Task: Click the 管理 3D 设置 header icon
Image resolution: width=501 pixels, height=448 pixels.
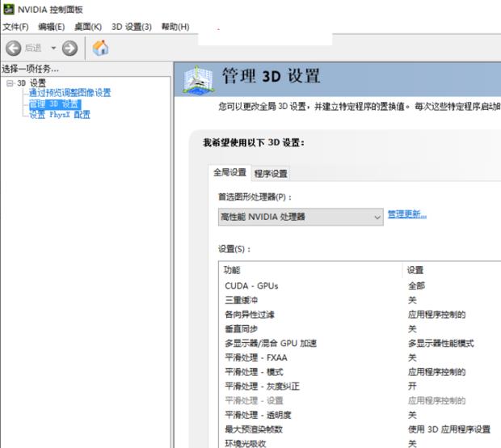Action: 195,78
